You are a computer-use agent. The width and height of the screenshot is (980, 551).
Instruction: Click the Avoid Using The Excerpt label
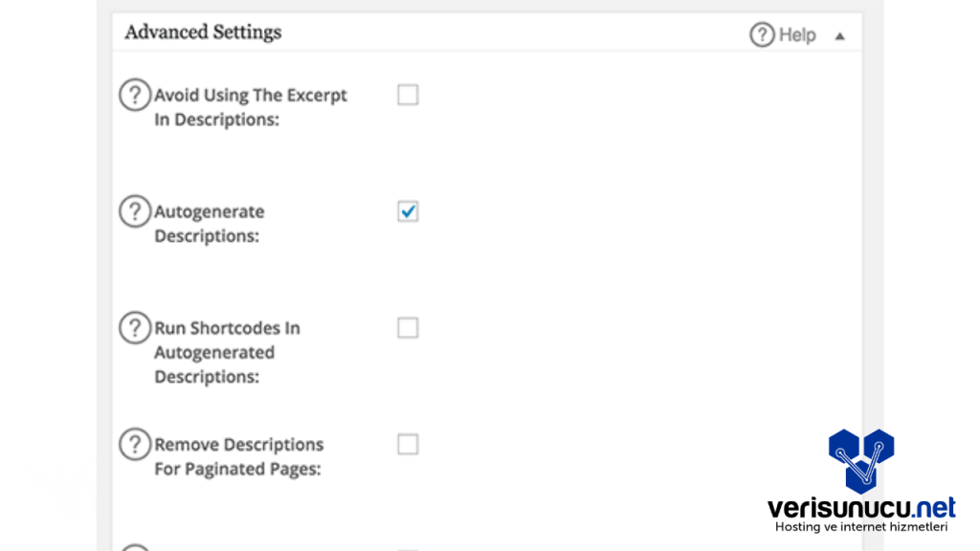click(x=250, y=107)
